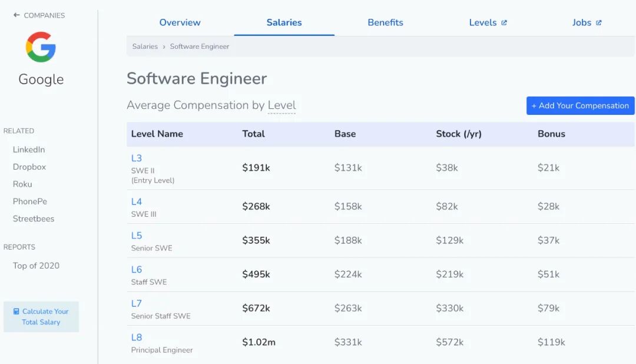Open Dropbox in related companies

29,167
